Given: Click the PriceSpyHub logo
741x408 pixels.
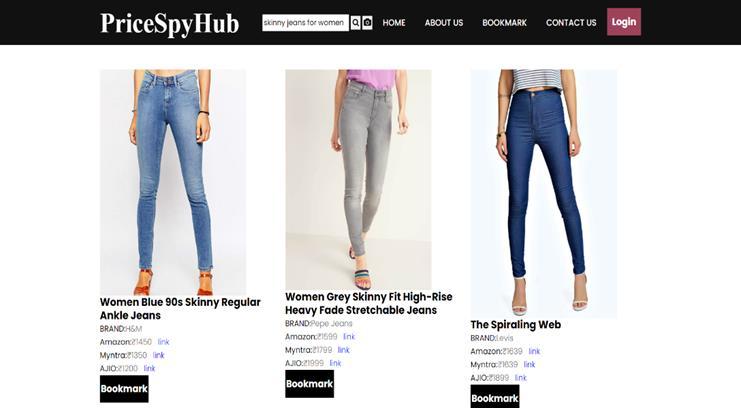Looking at the screenshot, I should pyautogui.click(x=170, y=23).
